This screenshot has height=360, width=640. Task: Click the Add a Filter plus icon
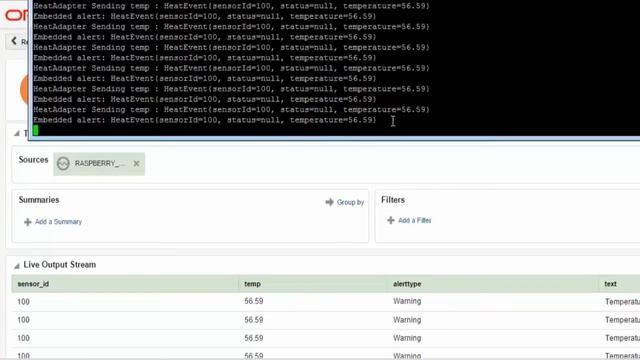pos(391,220)
